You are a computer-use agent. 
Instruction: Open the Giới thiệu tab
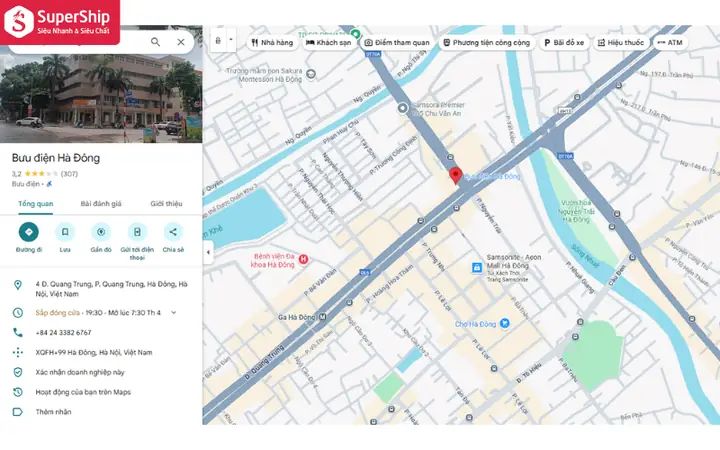tap(166, 204)
